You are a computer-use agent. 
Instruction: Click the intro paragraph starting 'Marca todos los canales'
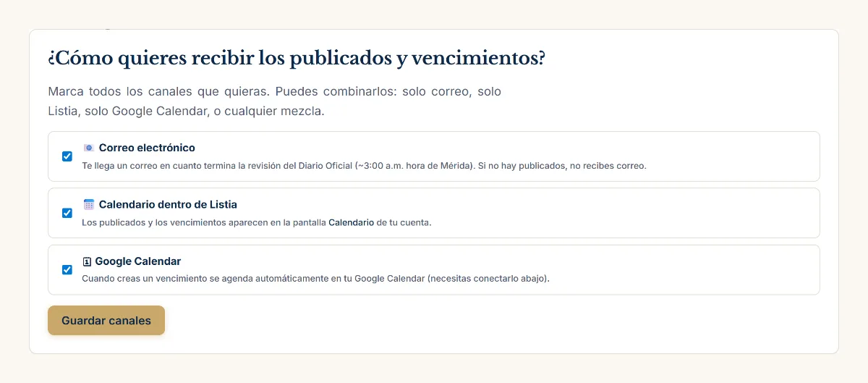pyautogui.click(x=275, y=102)
